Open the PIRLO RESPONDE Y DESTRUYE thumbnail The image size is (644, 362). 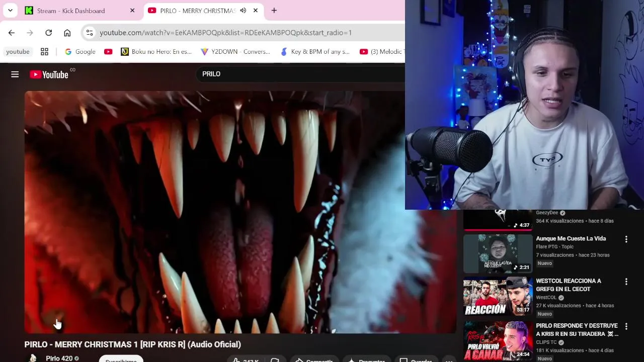(x=498, y=341)
